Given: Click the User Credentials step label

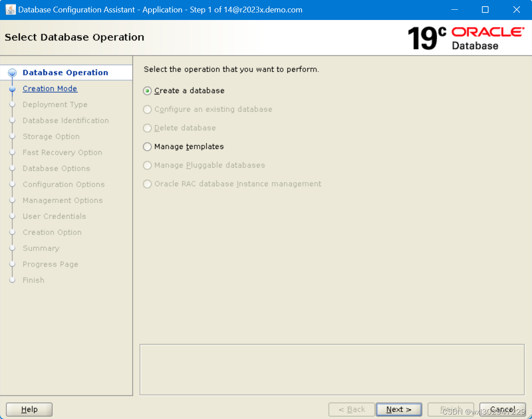Looking at the screenshot, I should tap(55, 216).
